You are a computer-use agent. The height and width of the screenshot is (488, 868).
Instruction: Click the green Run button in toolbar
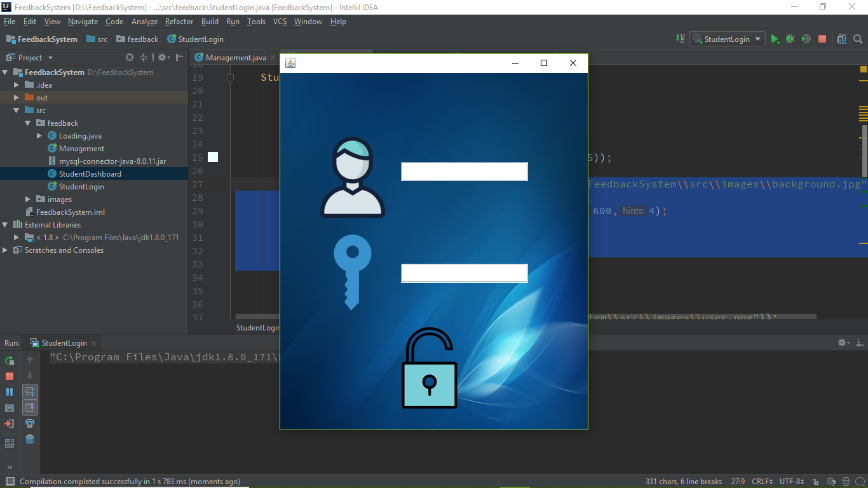[775, 39]
